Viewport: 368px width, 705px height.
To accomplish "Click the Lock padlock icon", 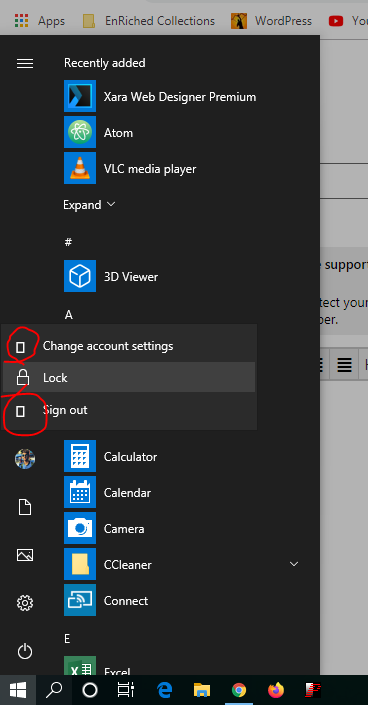I will (22, 378).
